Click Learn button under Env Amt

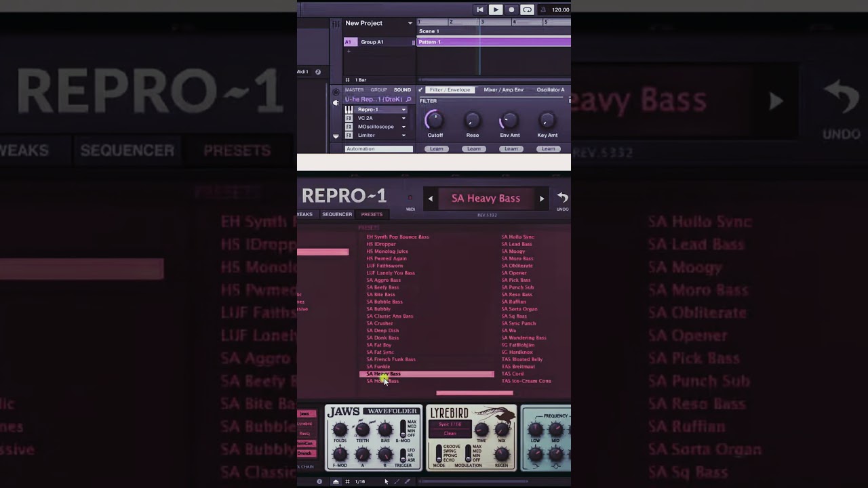click(511, 148)
